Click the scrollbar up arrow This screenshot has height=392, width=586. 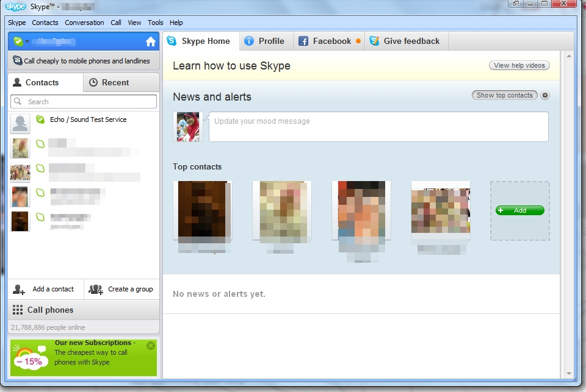pyautogui.click(x=569, y=56)
